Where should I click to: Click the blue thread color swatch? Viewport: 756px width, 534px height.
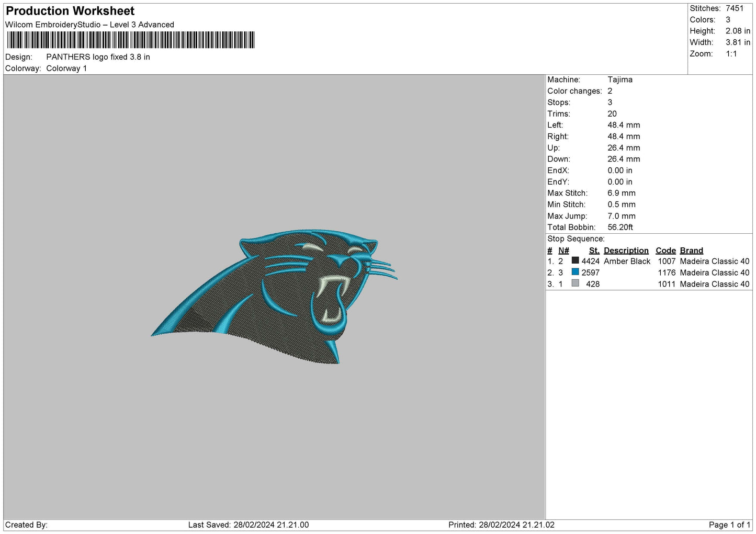[575, 272]
